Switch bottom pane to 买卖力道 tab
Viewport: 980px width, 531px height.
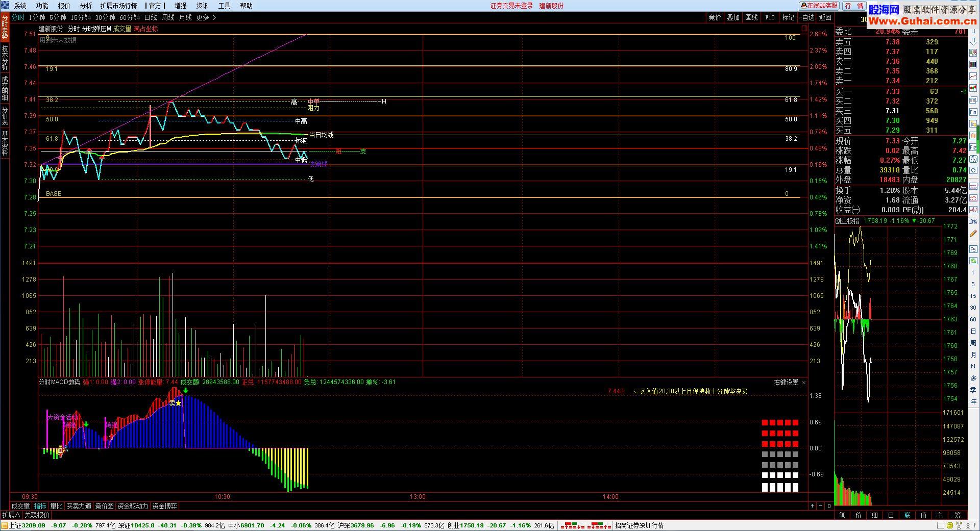(x=79, y=506)
